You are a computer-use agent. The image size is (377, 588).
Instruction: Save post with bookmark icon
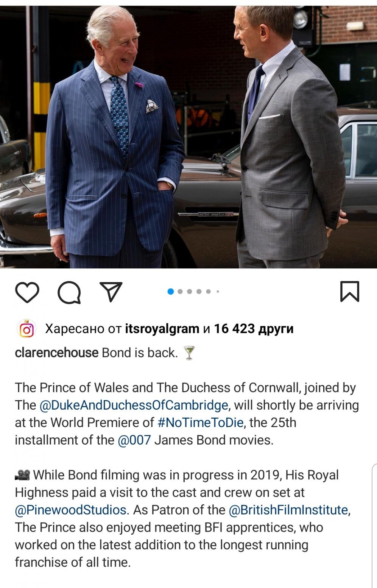click(349, 292)
